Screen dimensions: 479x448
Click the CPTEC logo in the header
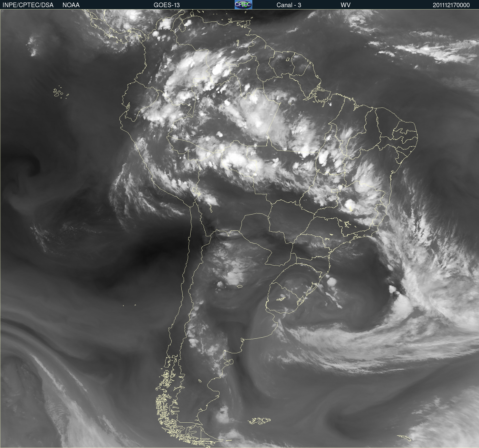pos(243,5)
